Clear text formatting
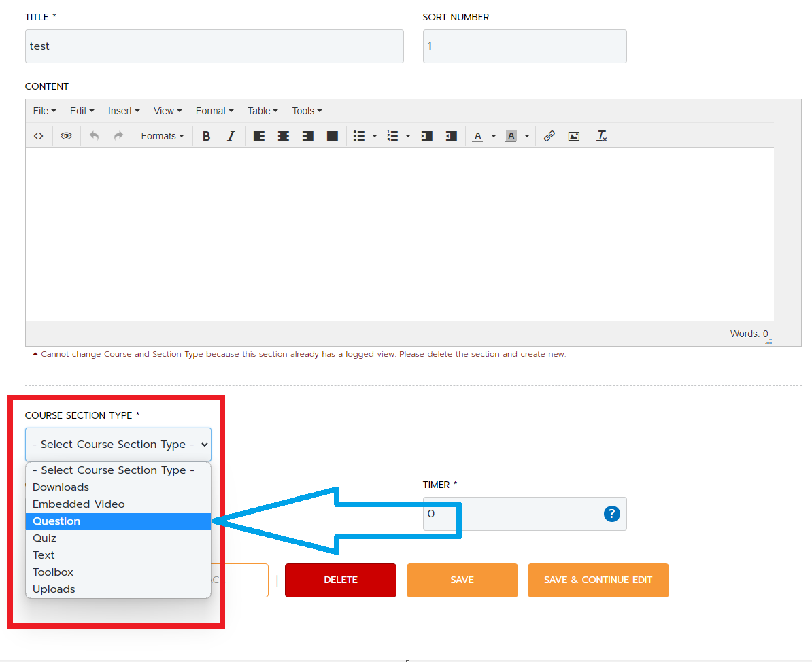Viewport: 812px width, 662px height. (x=601, y=136)
